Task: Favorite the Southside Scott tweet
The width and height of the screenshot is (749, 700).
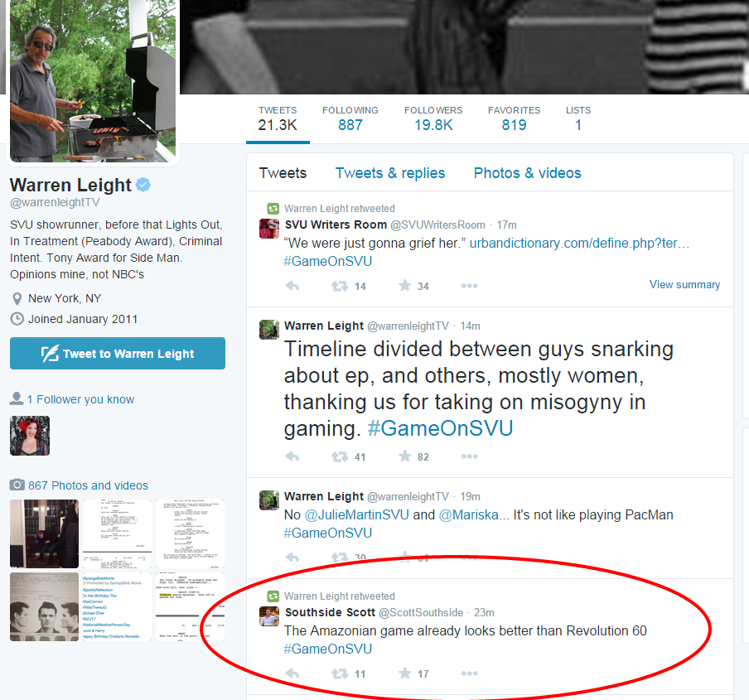Action: [404, 673]
